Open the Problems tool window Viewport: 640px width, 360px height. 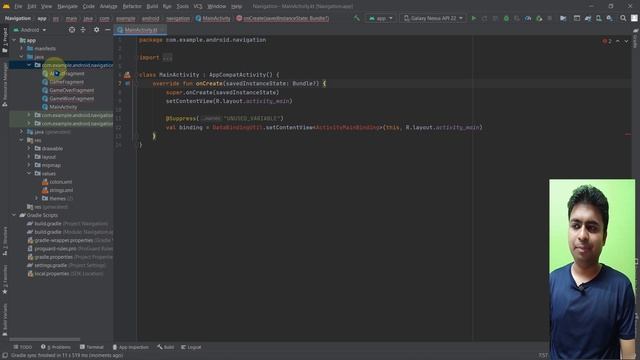(56, 347)
